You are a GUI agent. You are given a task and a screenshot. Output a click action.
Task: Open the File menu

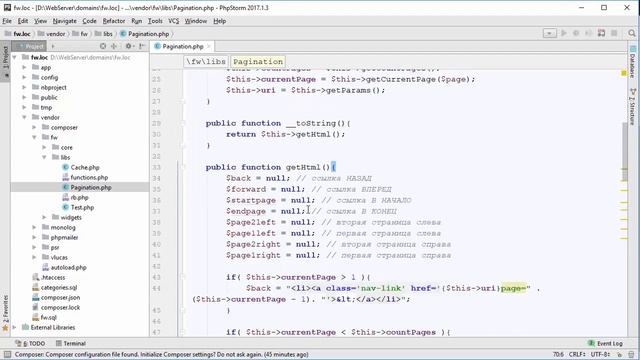click(7, 21)
